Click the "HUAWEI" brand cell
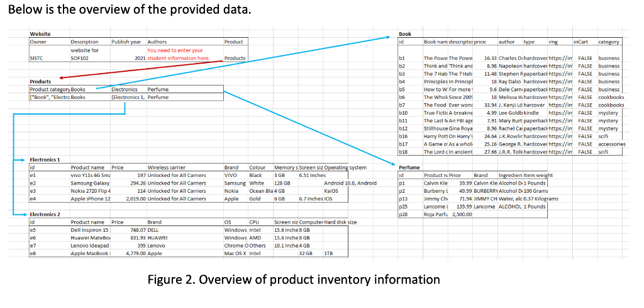 [157, 237]
